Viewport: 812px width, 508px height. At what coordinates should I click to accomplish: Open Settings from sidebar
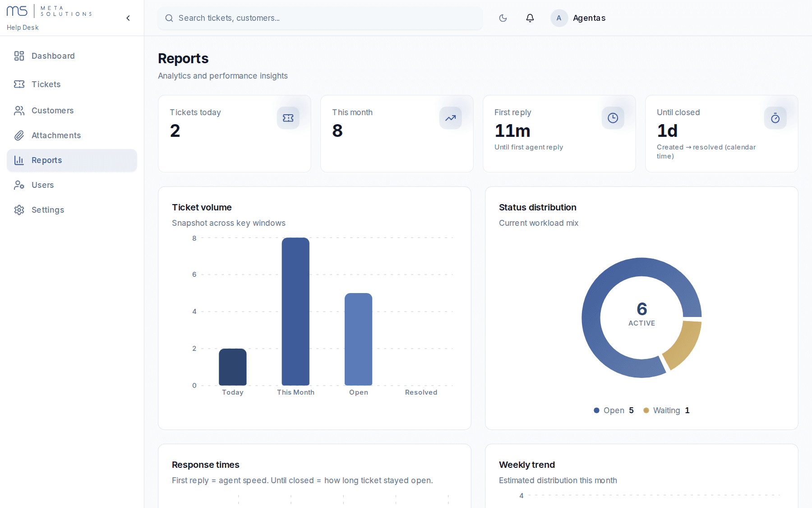click(72, 210)
